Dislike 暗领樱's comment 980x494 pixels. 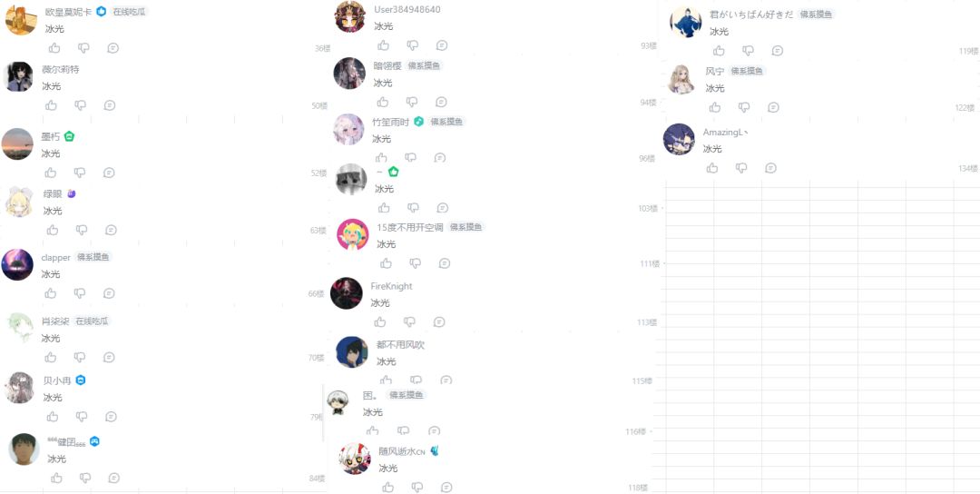412,102
